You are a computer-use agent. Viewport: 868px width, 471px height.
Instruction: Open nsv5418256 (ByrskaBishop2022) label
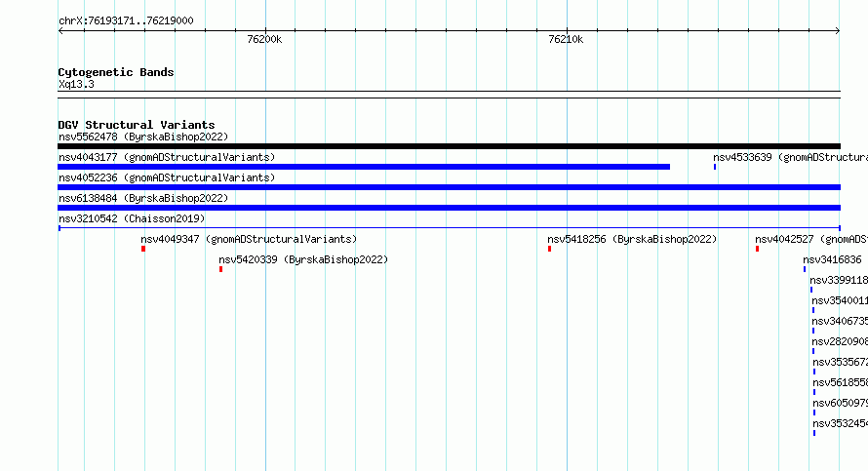pos(632,239)
